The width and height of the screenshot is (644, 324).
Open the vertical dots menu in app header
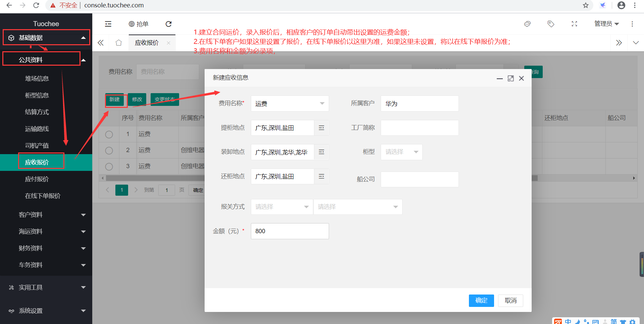[632, 24]
